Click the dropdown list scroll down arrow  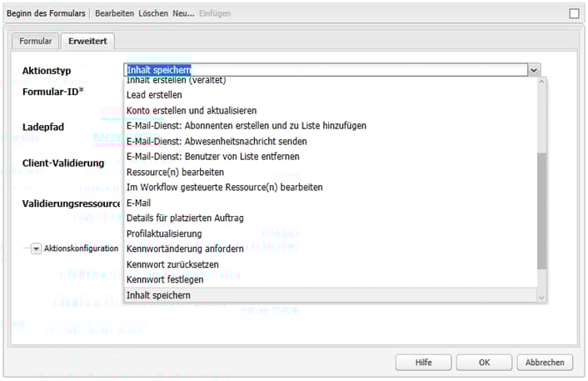(x=541, y=298)
